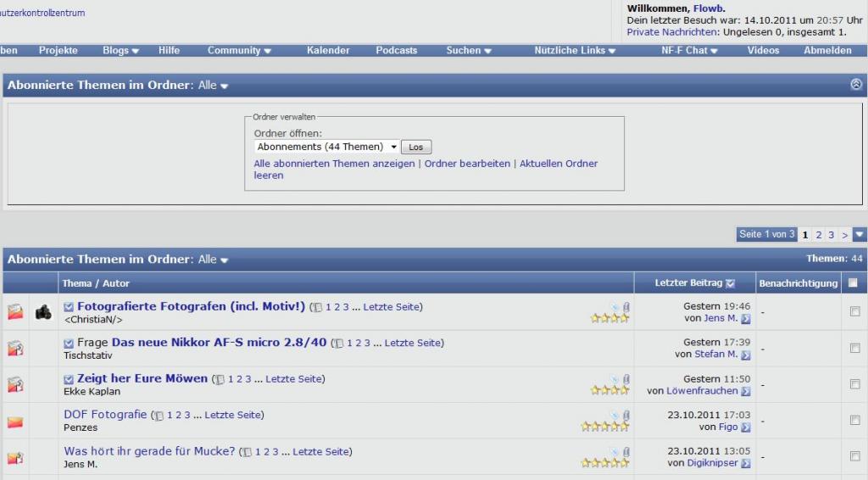
Task: Open the NF-F Chat dropdown
Action: coord(689,50)
